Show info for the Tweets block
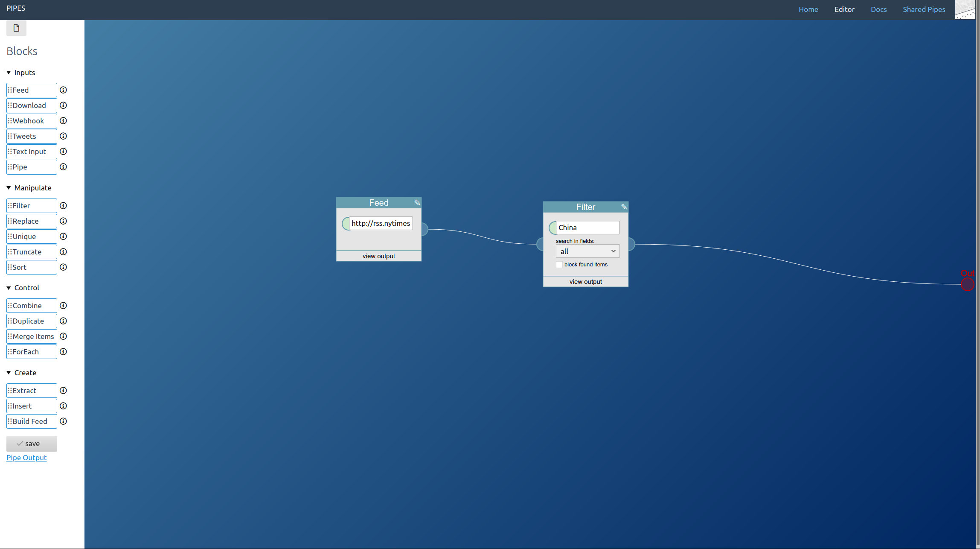 click(x=63, y=136)
